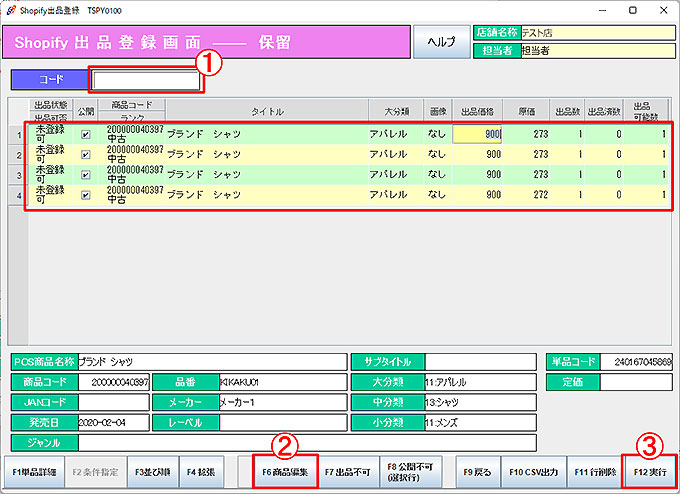This screenshot has height=494, width=680.
Task: Click the 公開 column header
Action: click(x=85, y=111)
